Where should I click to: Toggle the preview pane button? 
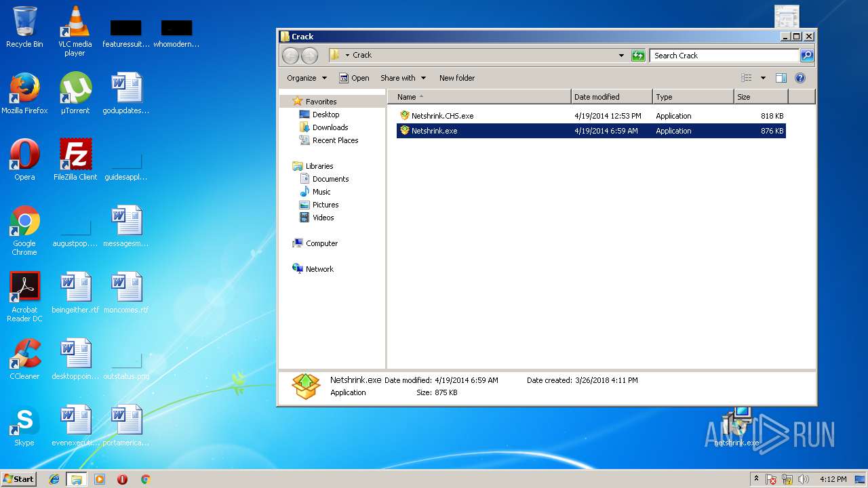coord(781,78)
